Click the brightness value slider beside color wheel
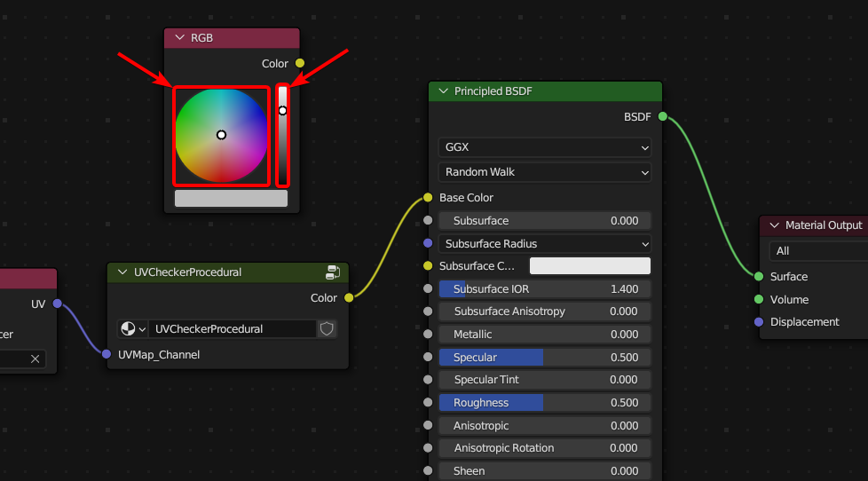 283,136
